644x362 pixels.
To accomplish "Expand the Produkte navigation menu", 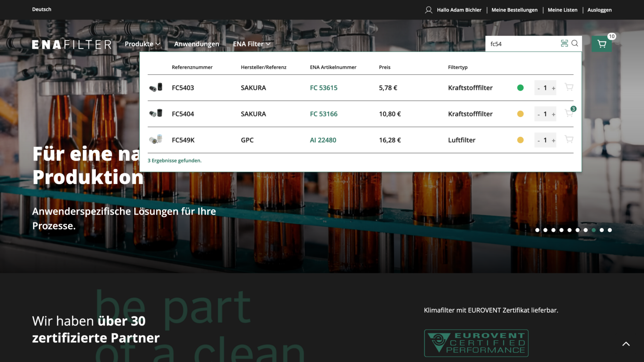I will [x=142, y=44].
